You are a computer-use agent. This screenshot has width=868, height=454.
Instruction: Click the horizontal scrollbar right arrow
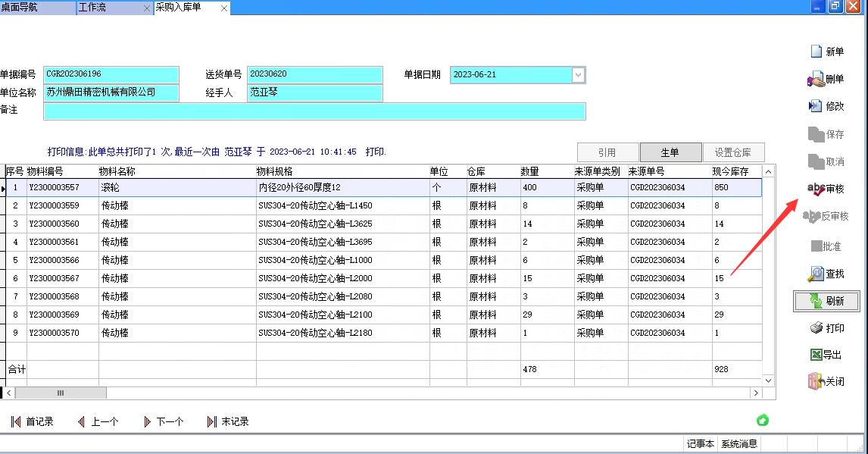(x=755, y=393)
